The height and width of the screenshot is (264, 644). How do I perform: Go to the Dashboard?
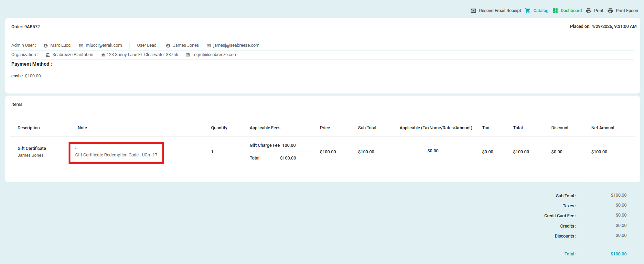pyautogui.click(x=571, y=11)
